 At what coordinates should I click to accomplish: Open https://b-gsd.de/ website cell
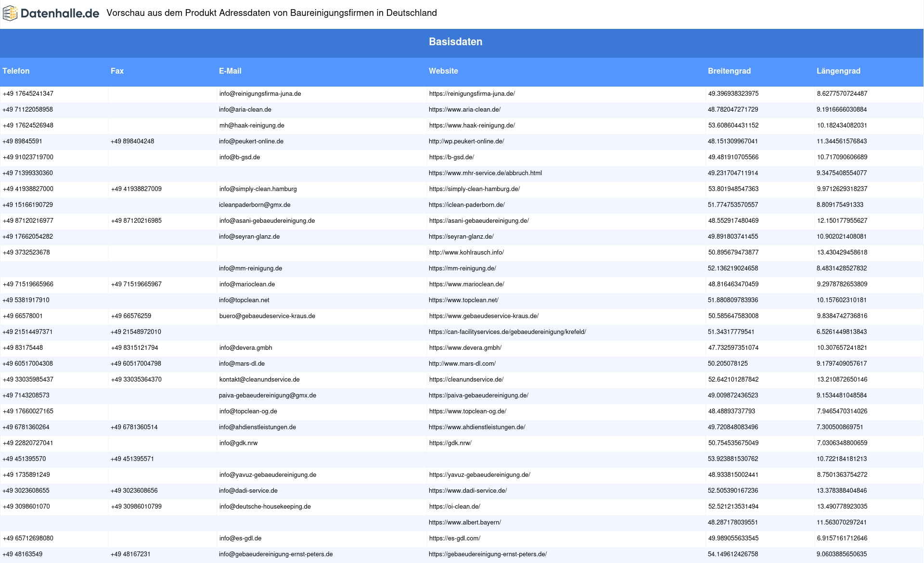coord(451,157)
